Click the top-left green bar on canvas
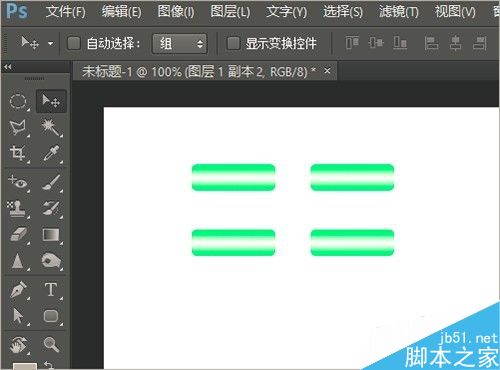This screenshot has height=370, width=500. click(233, 177)
